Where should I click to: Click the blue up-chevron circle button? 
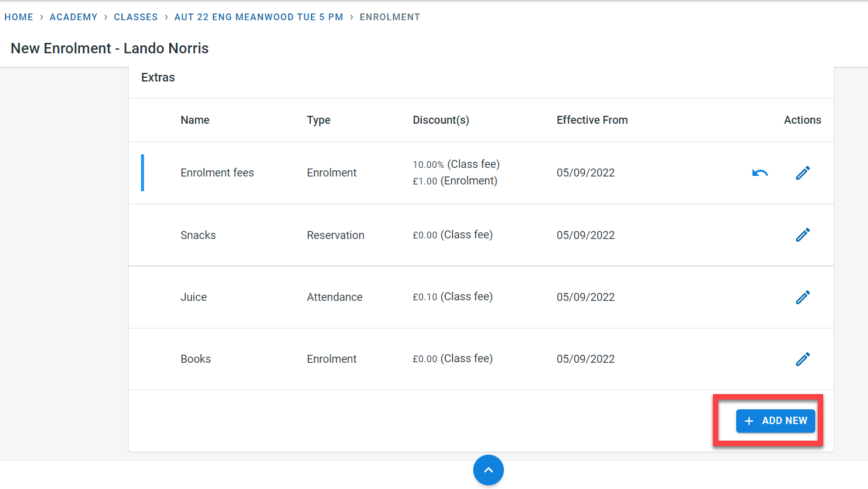488,470
